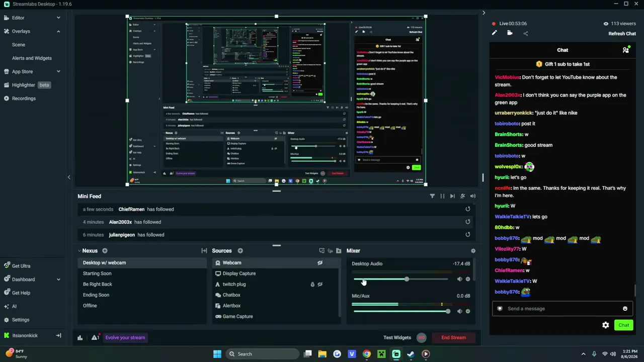
Task: Replay the julianpigeon follow alert
Action: pos(468,234)
